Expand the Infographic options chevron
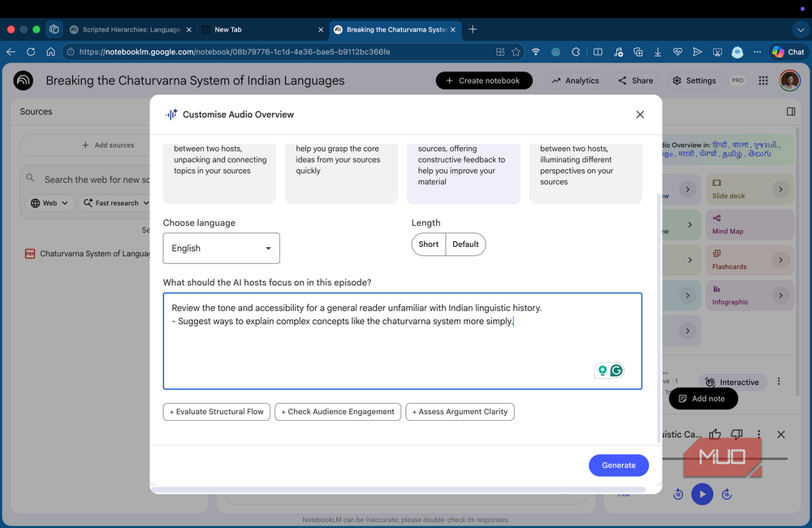 click(x=780, y=296)
